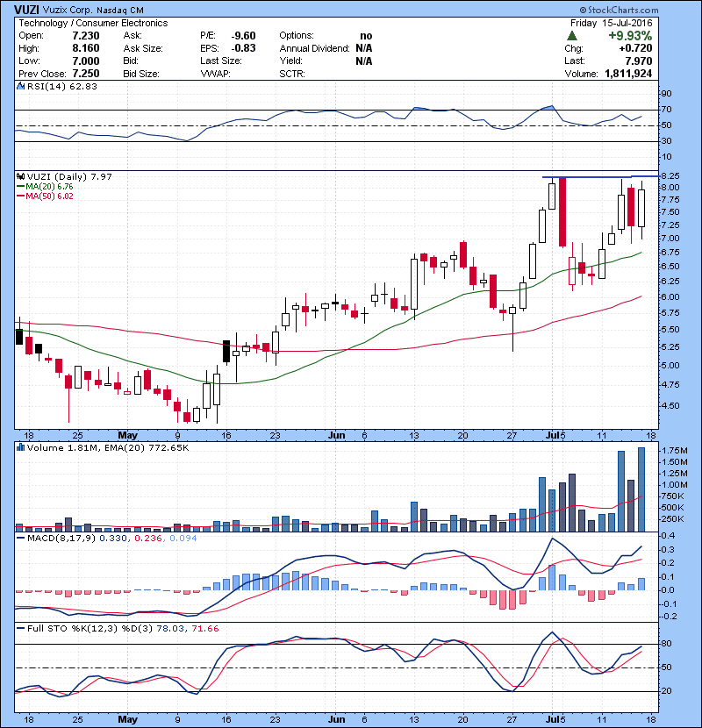This screenshot has width=702, height=728.
Task: Click the +9.93% percent change value
Action: pyautogui.click(x=630, y=36)
